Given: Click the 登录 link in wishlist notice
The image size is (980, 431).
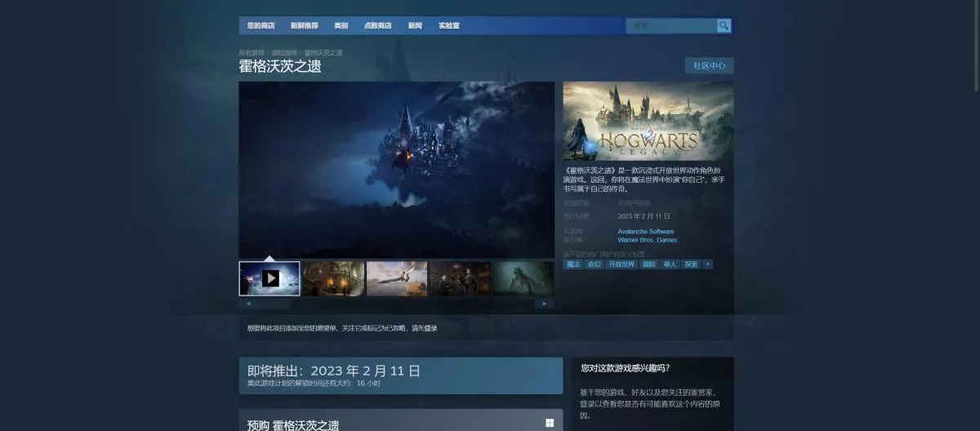Looking at the screenshot, I should tap(430, 328).
